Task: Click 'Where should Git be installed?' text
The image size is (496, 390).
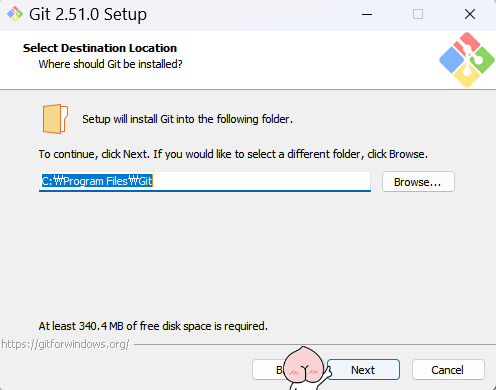Action: click(x=110, y=64)
